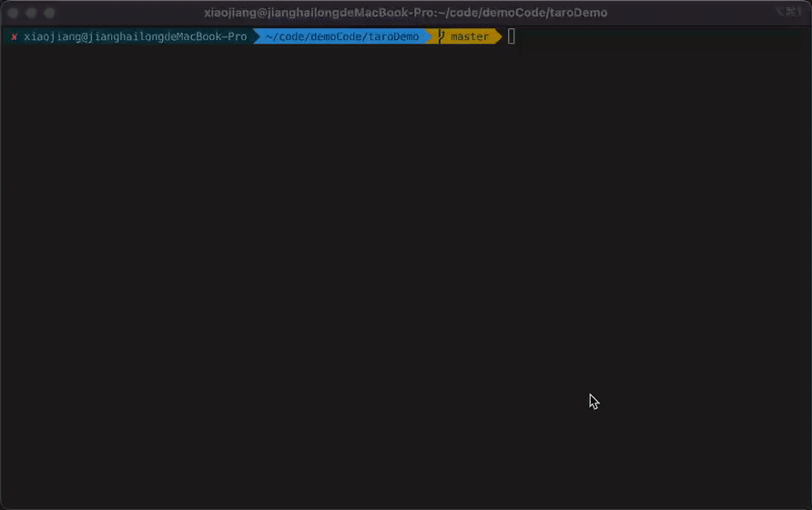This screenshot has width=812, height=510.
Task: Minimize the terminal window
Action: point(31,13)
